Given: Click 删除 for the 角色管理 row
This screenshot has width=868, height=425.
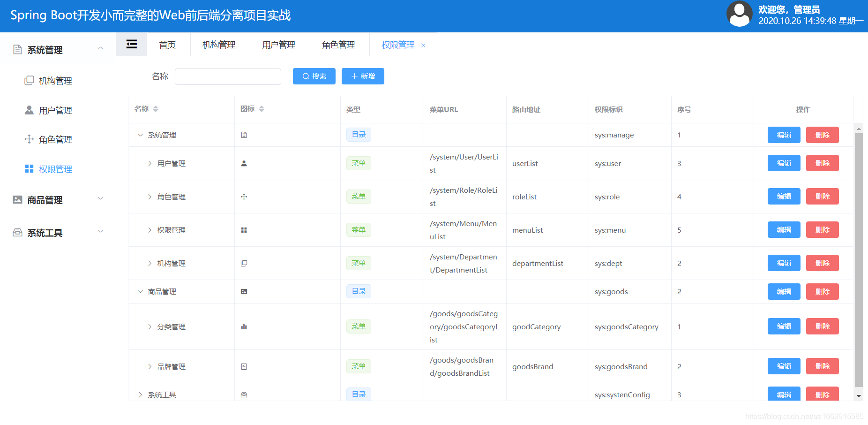Looking at the screenshot, I should click(823, 196).
